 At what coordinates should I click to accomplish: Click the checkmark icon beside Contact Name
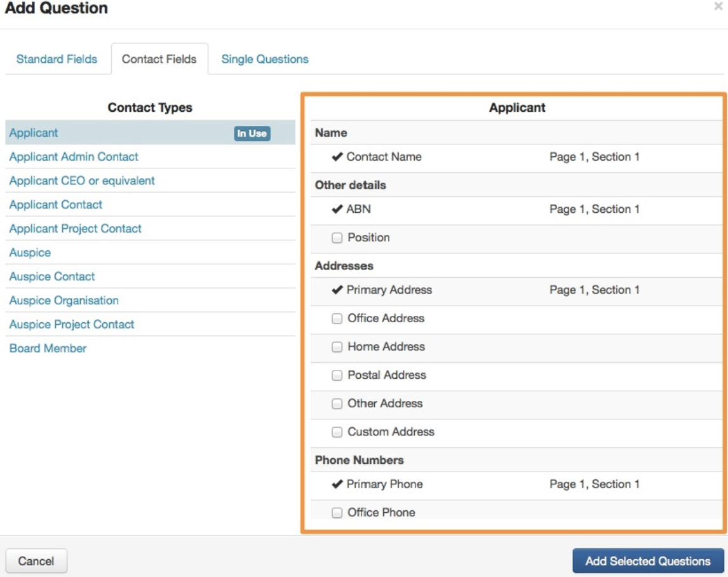click(337, 157)
